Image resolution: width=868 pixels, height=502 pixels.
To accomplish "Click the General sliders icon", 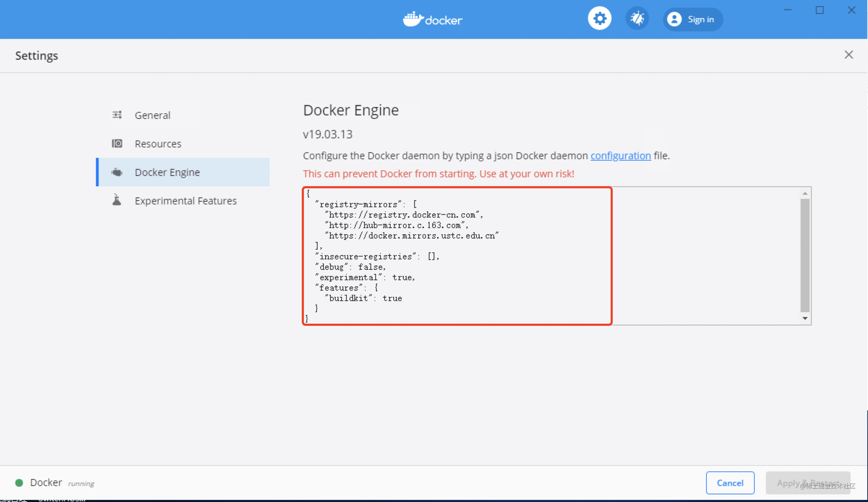I will [x=117, y=115].
